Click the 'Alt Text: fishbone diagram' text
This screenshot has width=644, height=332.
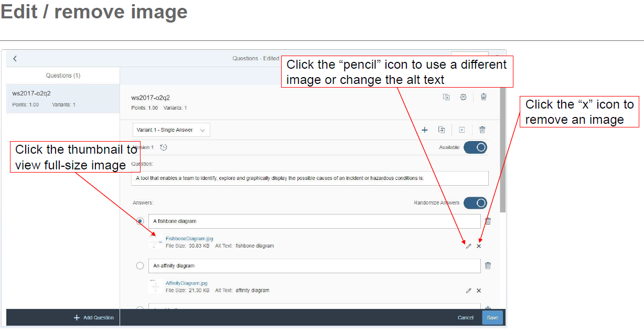(244, 246)
